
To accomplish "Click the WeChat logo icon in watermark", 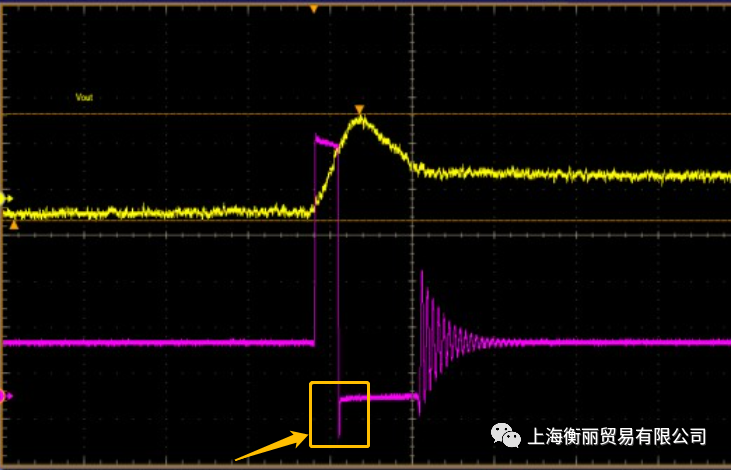I will pos(505,435).
